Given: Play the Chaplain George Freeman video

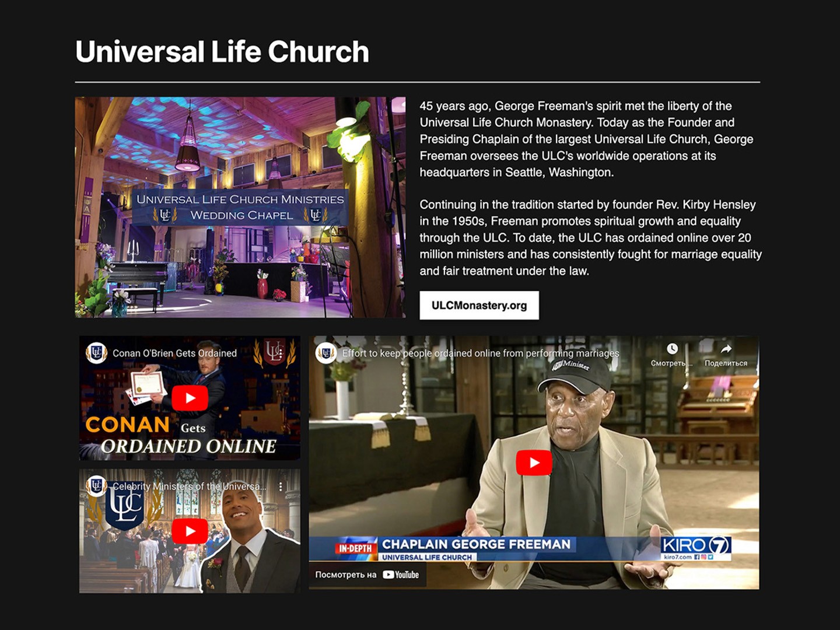Looking at the screenshot, I should coord(534,463).
